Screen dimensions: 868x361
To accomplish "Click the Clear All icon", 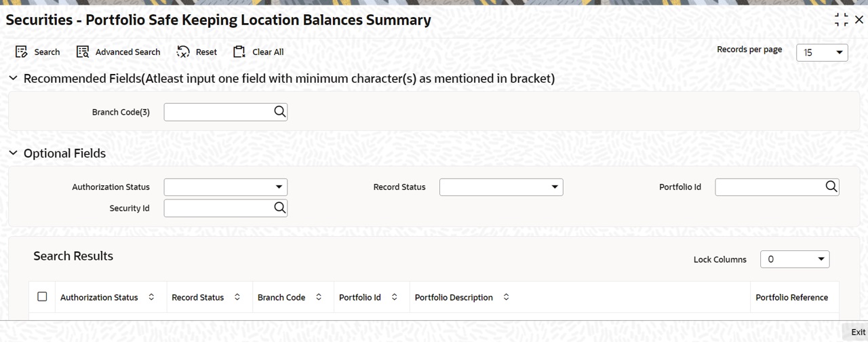I will (238, 52).
